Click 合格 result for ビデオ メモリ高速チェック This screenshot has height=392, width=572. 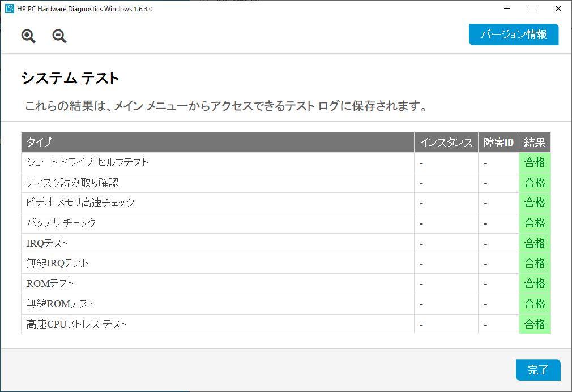pyautogui.click(x=535, y=203)
